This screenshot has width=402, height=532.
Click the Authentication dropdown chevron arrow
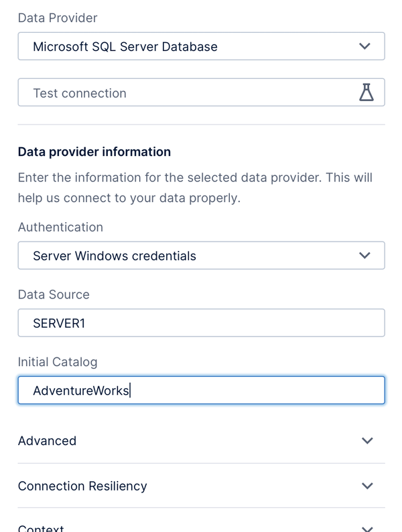point(364,255)
